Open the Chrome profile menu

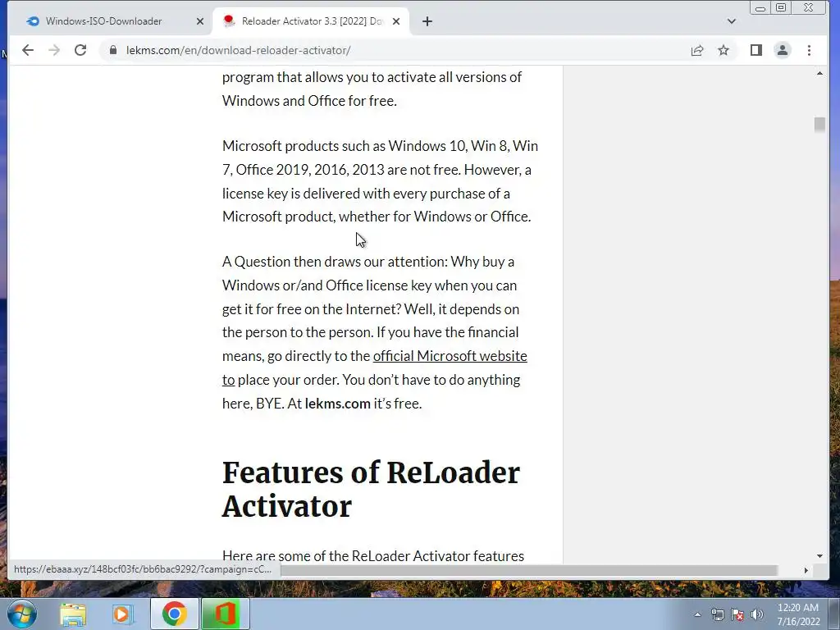click(782, 50)
